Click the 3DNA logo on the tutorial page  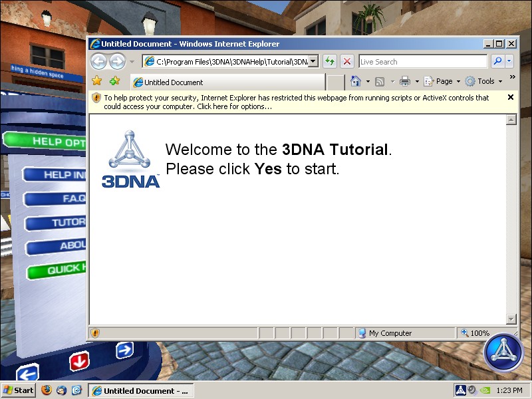point(130,159)
